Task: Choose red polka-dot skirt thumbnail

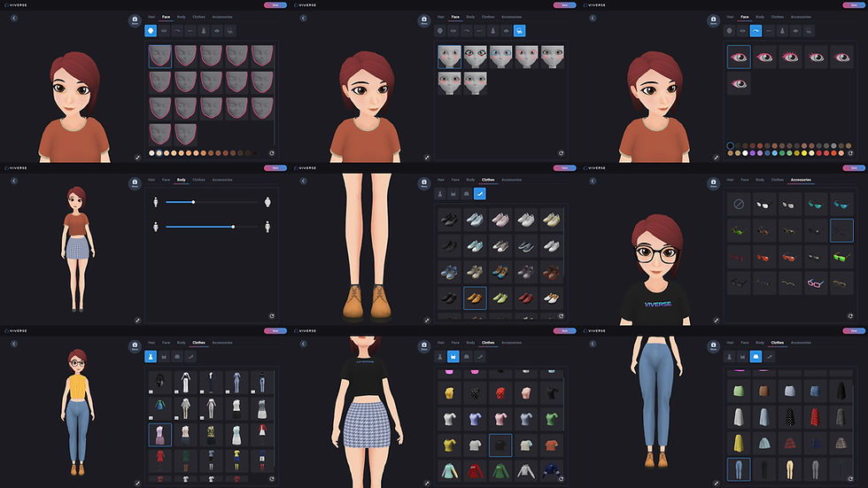Action: (815, 417)
